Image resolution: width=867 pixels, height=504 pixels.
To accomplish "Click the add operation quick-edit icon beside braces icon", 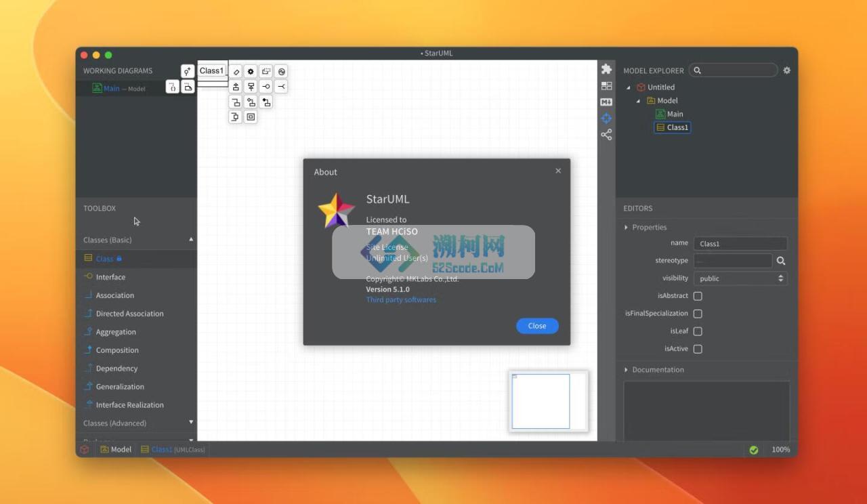I will tap(188, 87).
